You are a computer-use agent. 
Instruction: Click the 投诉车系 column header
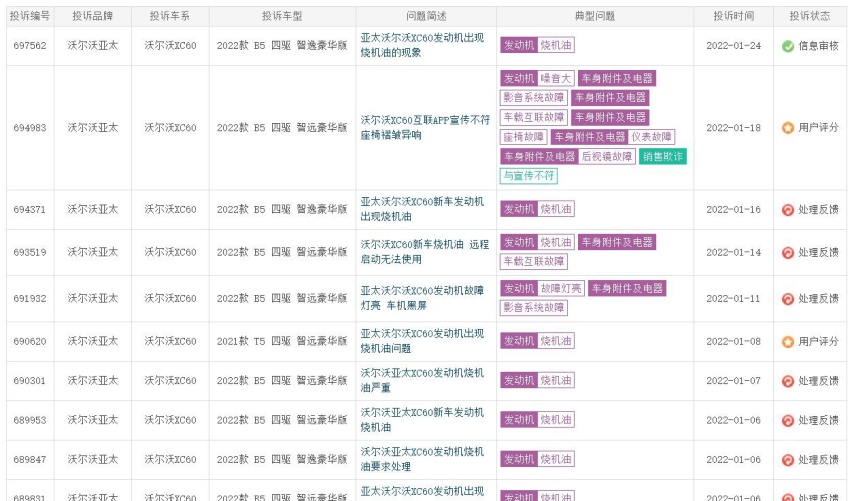tap(170, 16)
